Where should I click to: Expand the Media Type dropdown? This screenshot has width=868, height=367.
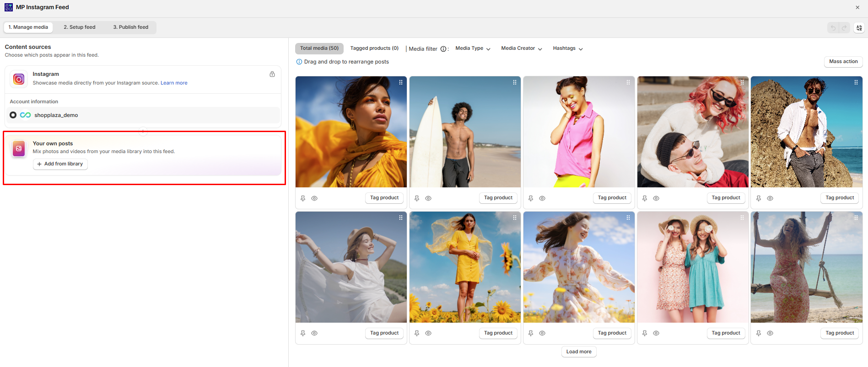[x=473, y=48]
